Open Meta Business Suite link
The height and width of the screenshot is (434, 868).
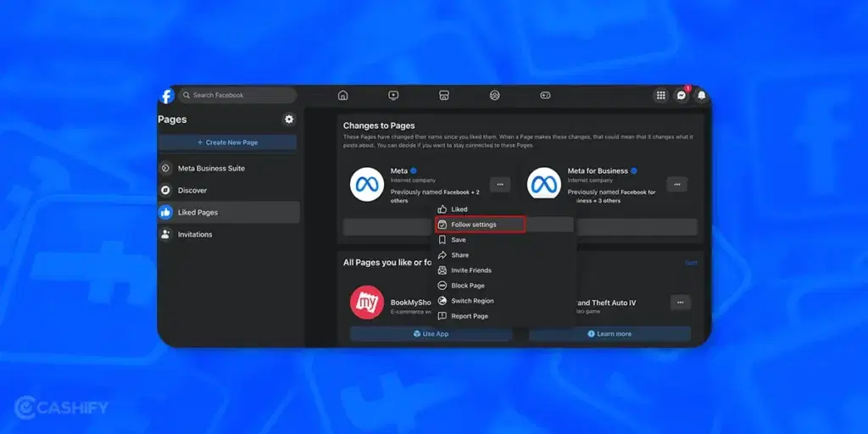pos(229,169)
